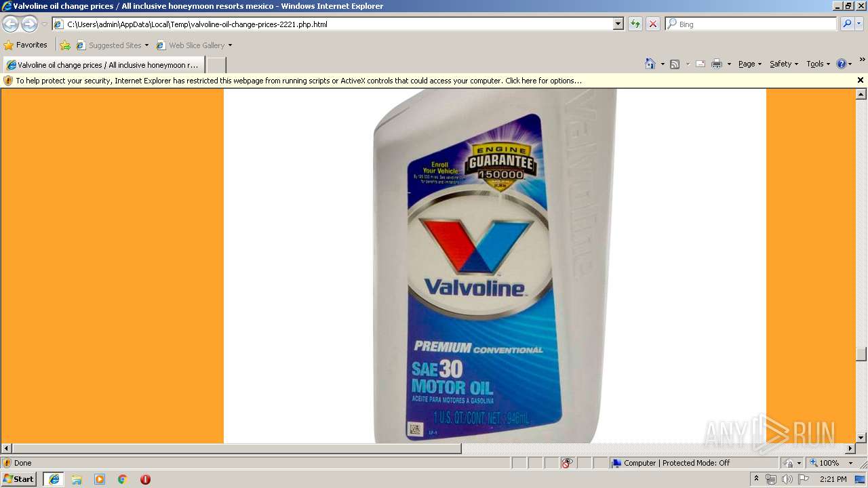868x488 pixels.
Task: Stop loading with the red X button
Action: click(x=652, y=24)
